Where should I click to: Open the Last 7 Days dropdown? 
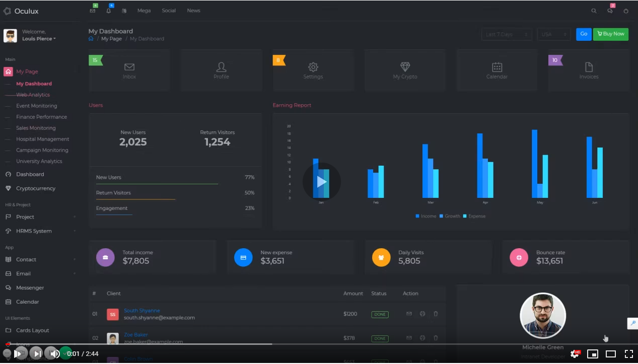click(506, 34)
